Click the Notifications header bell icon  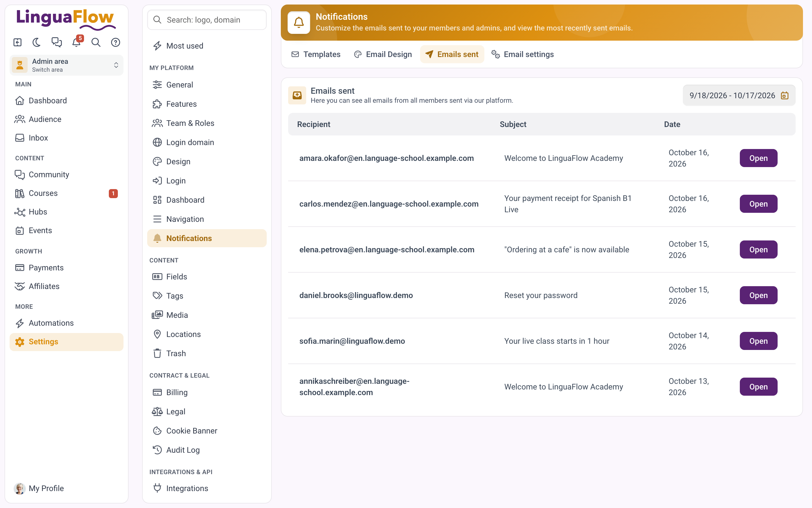click(x=299, y=23)
